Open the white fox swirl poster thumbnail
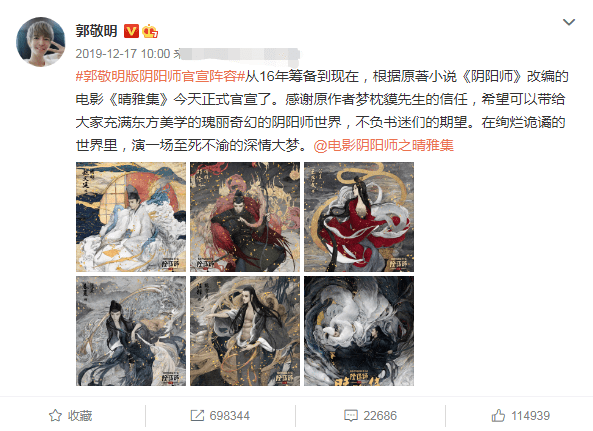 click(x=359, y=331)
